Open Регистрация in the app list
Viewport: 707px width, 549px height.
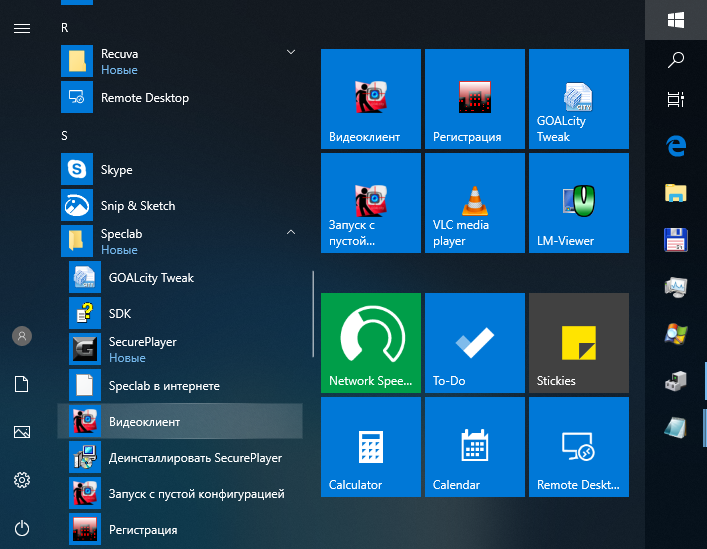click(x=180, y=530)
